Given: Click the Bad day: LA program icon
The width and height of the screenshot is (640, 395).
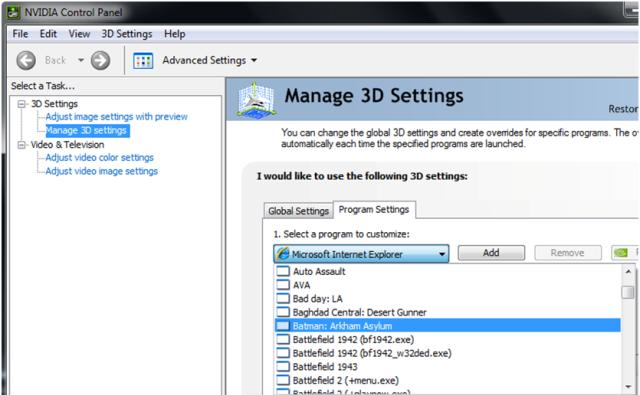Looking at the screenshot, I should click(x=283, y=298).
